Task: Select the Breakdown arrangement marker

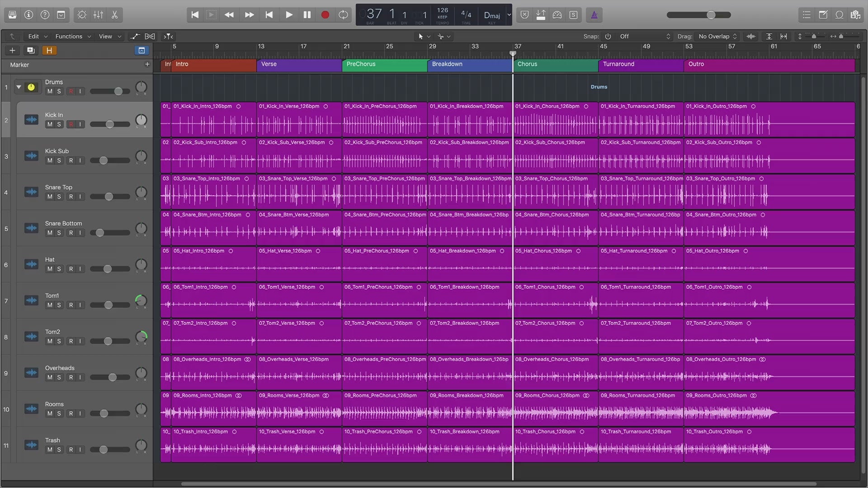Action: pyautogui.click(x=470, y=65)
